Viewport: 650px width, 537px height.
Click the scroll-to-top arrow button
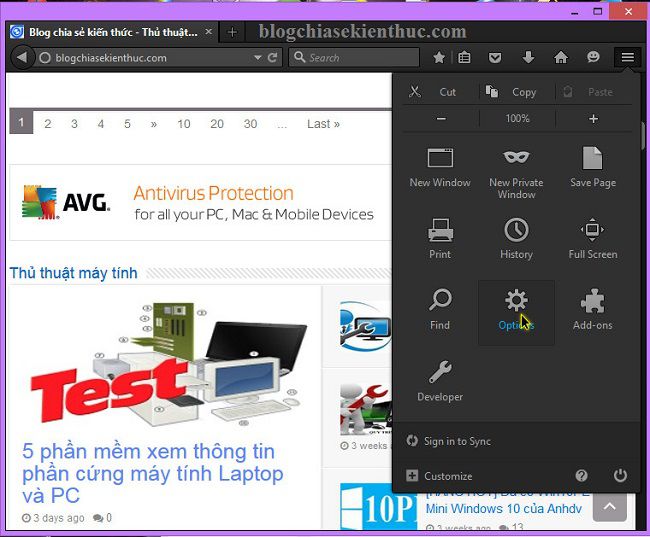tap(609, 507)
